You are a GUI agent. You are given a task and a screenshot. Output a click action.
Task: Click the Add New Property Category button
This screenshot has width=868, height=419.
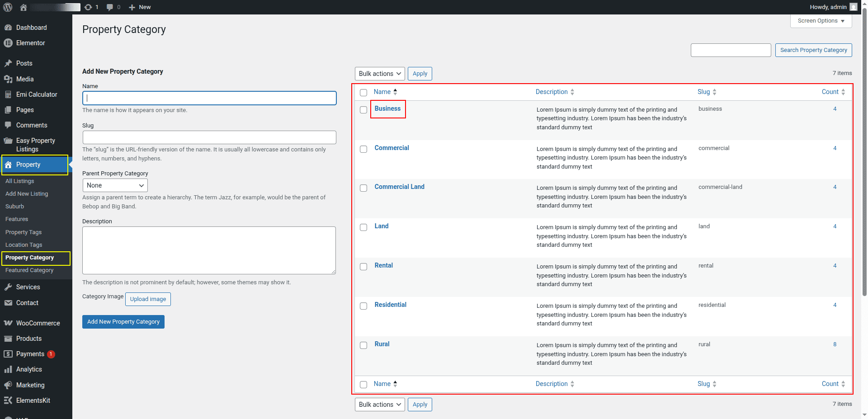coord(123,322)
